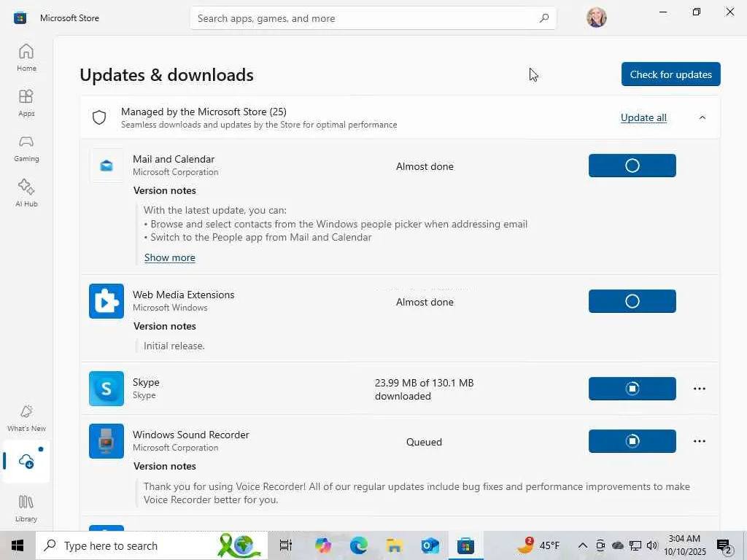Open the user profile avatar
This screenshot has height=560, width=747.
click(597, 17)
